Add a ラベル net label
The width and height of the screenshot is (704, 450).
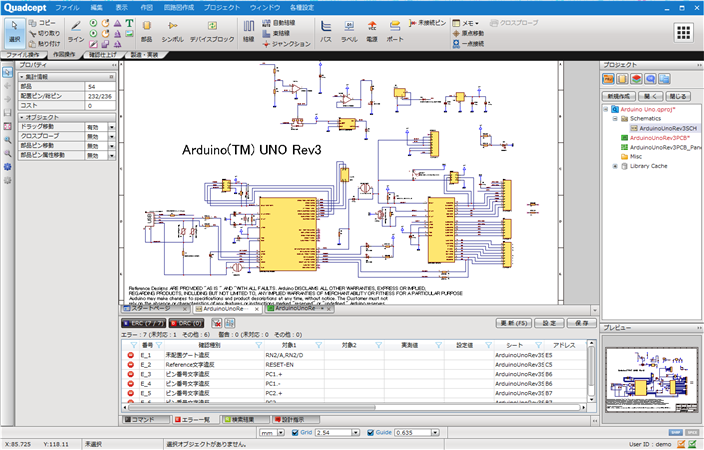pos(349,31)
